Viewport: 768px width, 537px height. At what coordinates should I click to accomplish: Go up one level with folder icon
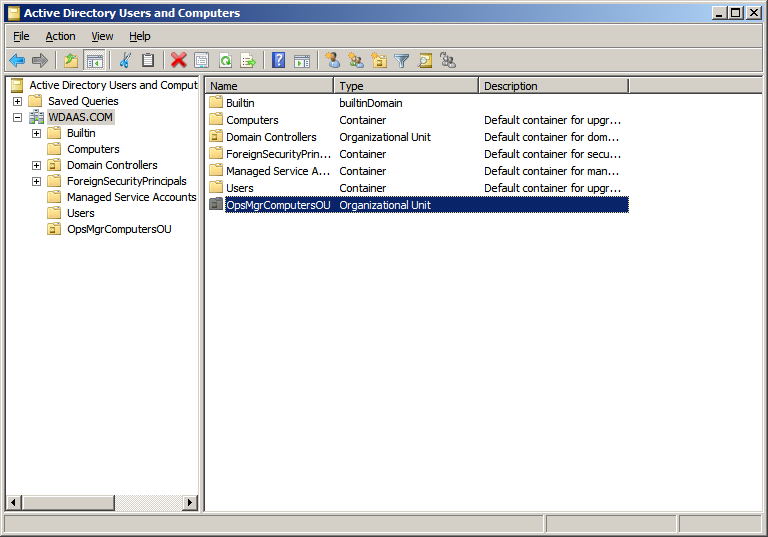(71, 61)
